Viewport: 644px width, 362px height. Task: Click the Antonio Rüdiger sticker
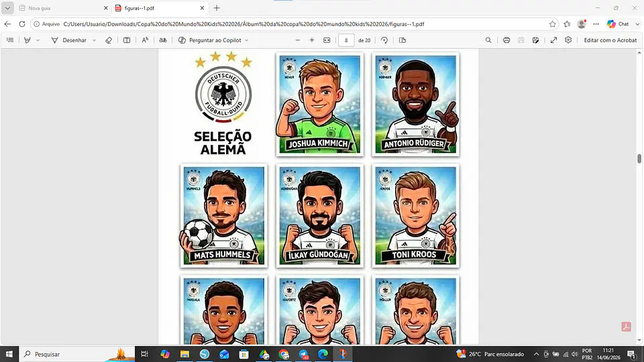click(x=416, y=105)
